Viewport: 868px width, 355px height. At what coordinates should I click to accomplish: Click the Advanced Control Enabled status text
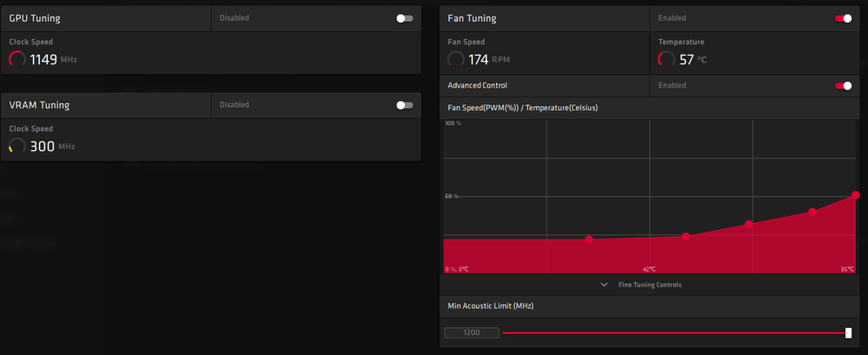[672, 86]
